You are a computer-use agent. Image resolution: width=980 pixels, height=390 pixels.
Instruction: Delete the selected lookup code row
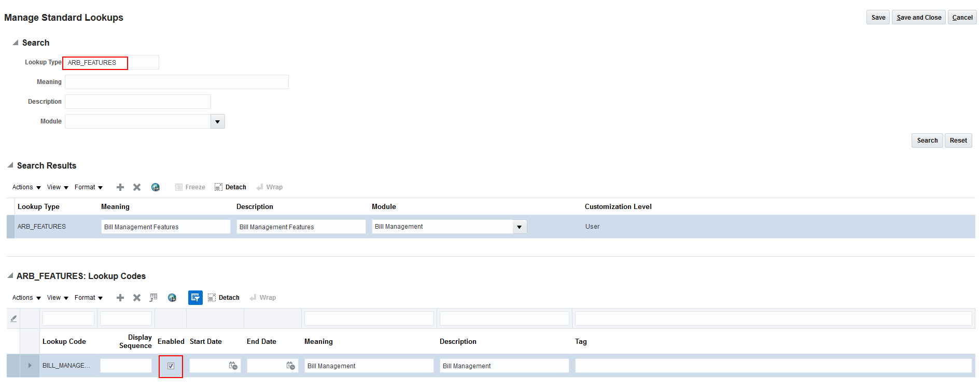click(137, 298)
